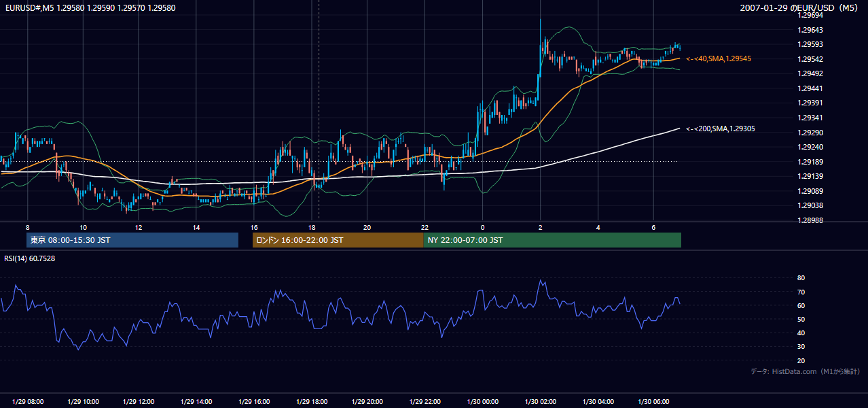Click price axis label 1.29038
Screen dimensions: 868x408
811,205
